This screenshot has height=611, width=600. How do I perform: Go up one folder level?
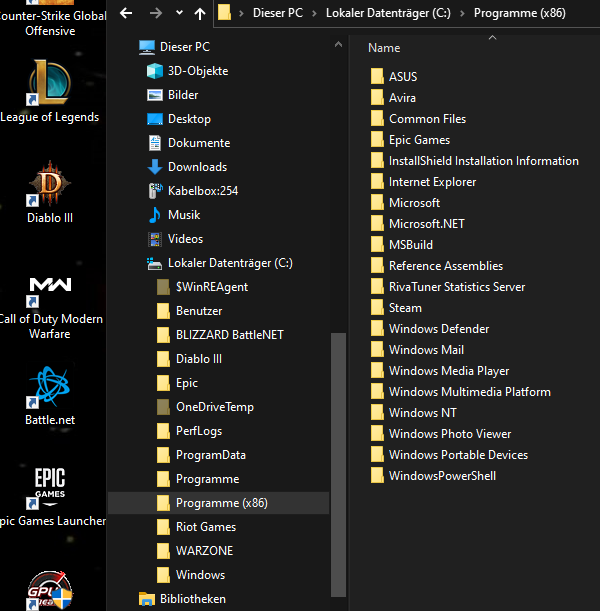[x=200, y=14]
